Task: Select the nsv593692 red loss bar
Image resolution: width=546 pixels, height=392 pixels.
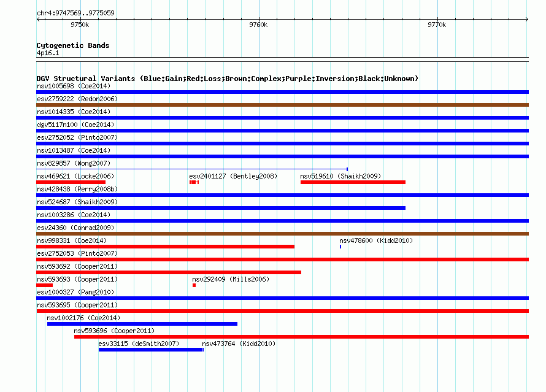Action: coord(169,272)
